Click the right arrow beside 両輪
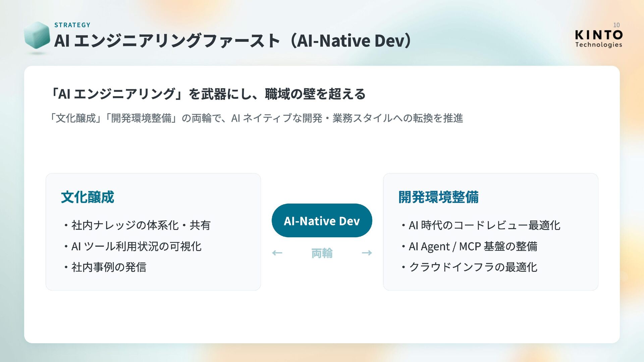644x362 pixels. (x=367, y=253)
